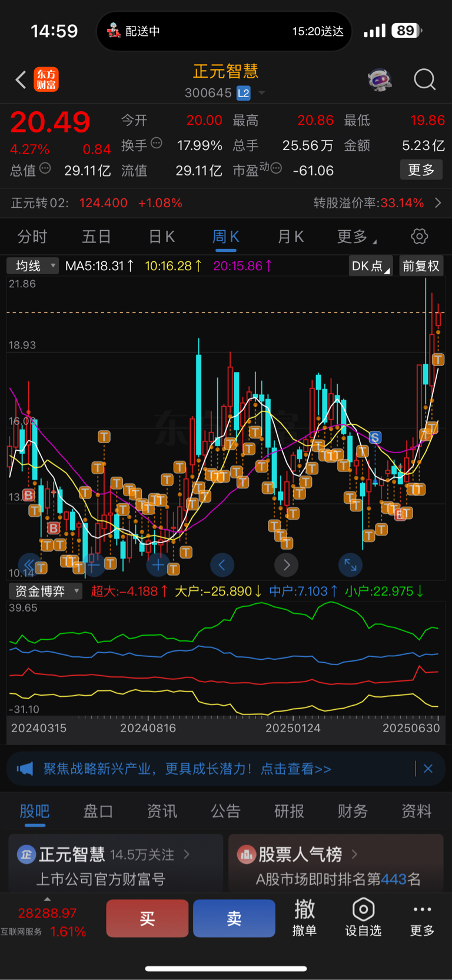The image size is (452, 980).
Task: Open the 点击查看>> banner link
Action: tap(295, 769)
